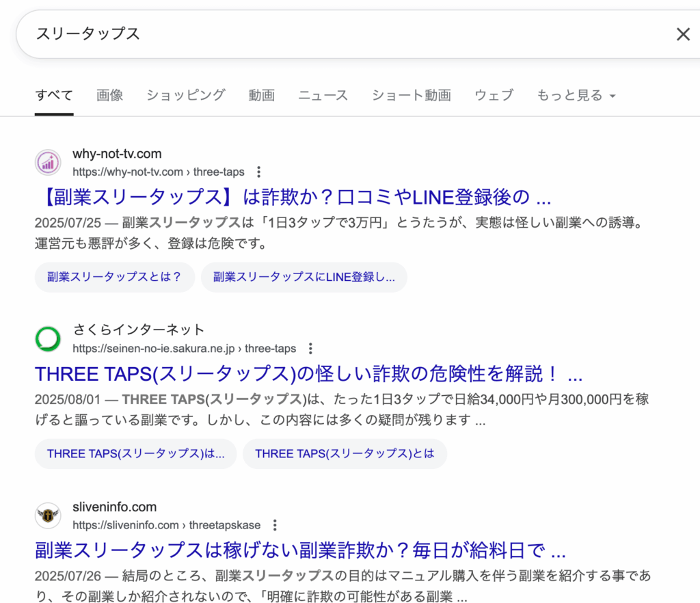Click the さくらインターネット site name
The image size is (700, 603).
click(x=138, y=330)
